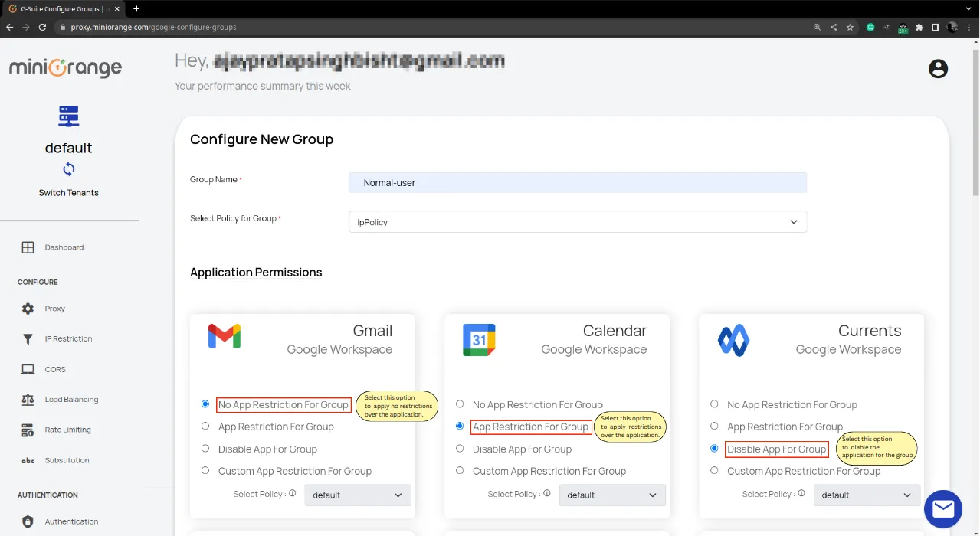This screenshot has height=536, width=980.
Task: Click the browser share icon
Action: coord(834,27)
